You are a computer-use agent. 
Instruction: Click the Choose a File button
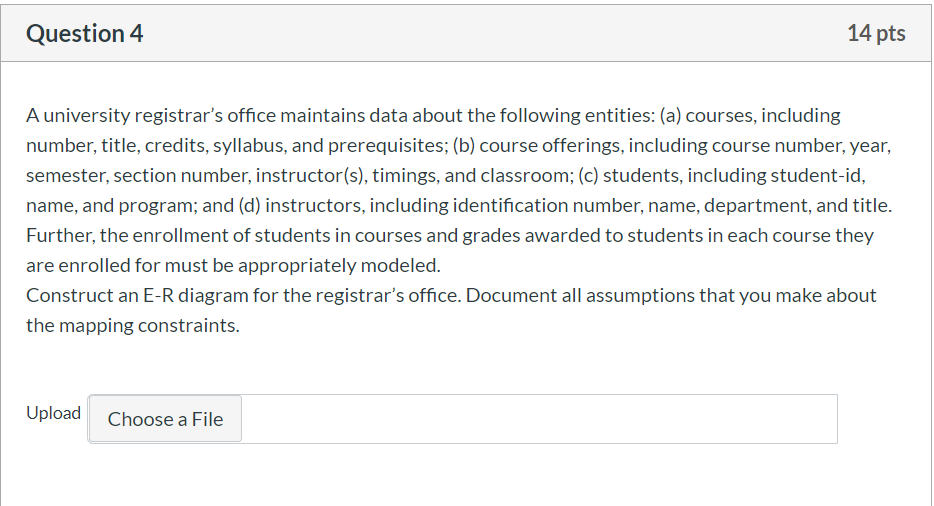(165, 419)
